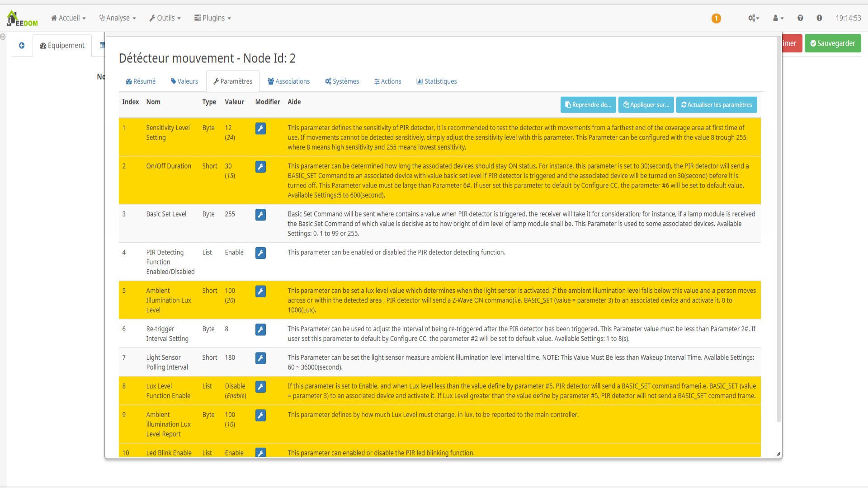
Task: Click the help question mark icon
Action: [x=800, y=18]
